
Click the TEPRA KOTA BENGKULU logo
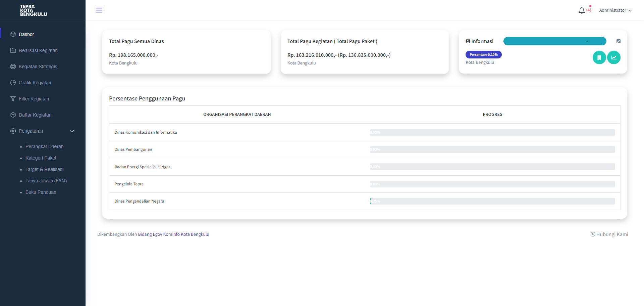[34, 10]
